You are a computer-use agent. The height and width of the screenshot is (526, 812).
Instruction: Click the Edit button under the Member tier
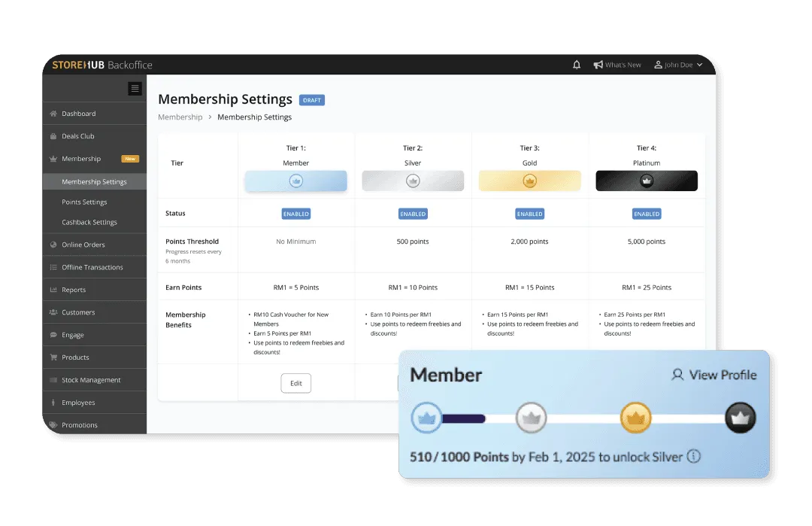point(295,383)
